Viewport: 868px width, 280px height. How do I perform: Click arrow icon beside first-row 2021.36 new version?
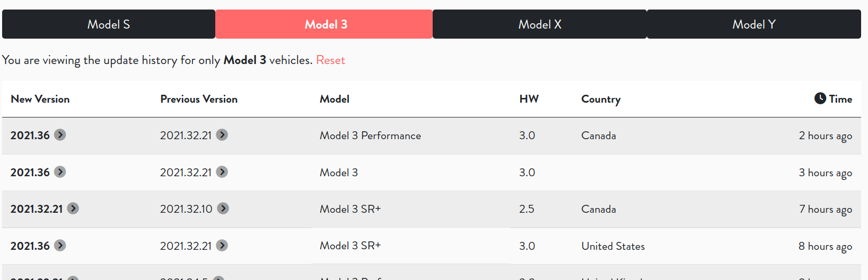click(x=60, y=135)
